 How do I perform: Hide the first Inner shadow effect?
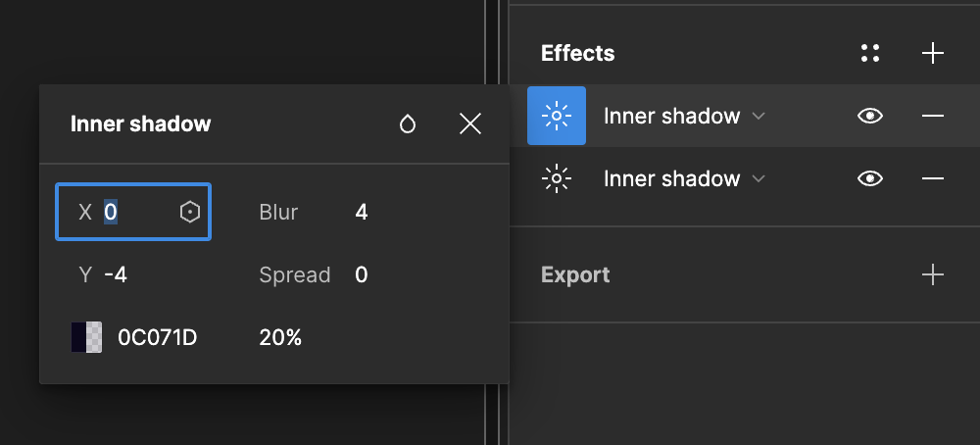[x=869, y=116]
